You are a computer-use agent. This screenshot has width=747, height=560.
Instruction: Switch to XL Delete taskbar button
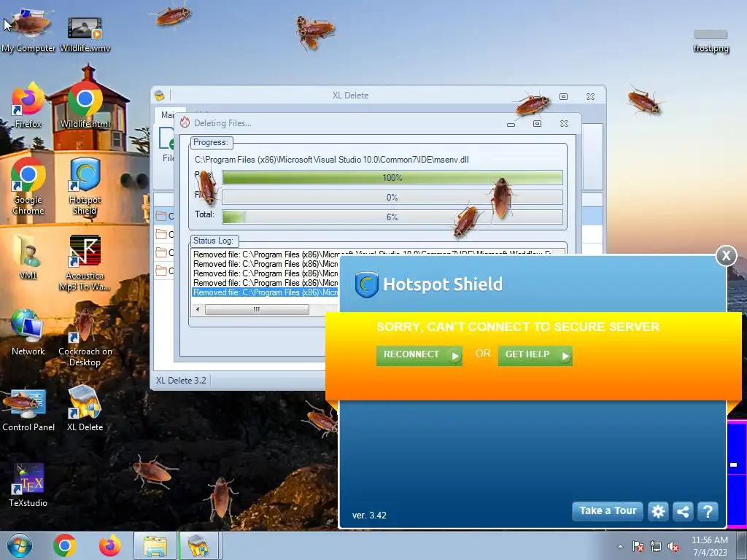click(x=198, y=545)
